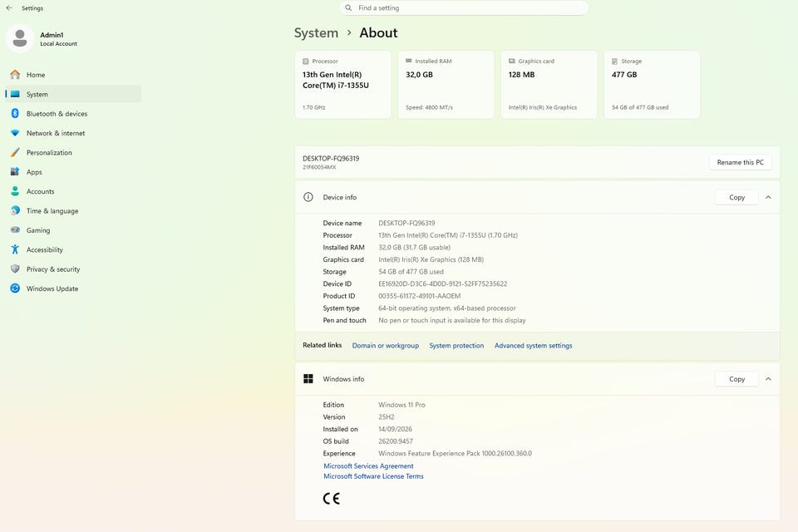798x532 pixels.
Task: Click the Version value 25H2
Action: [387, 417]
